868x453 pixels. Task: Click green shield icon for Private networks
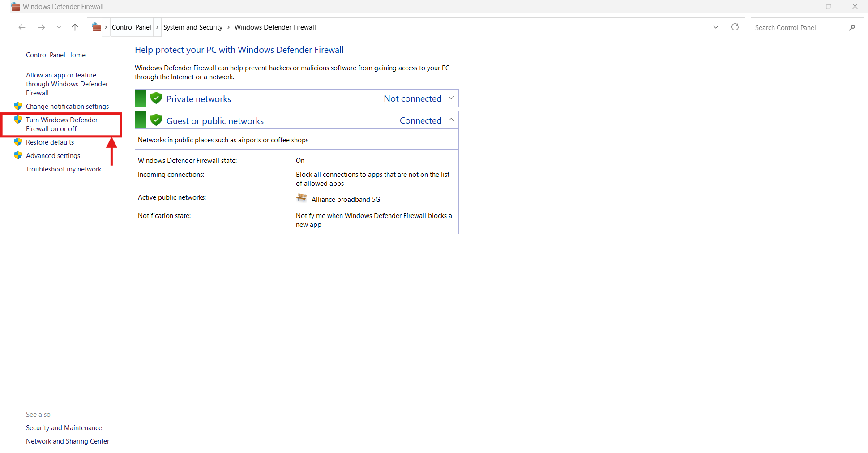coord(156,98)
